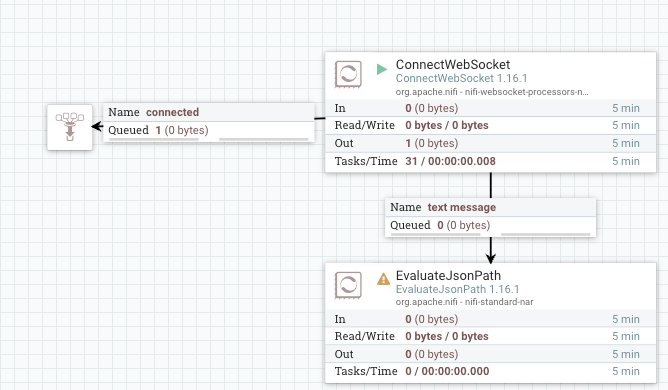Viewport: 668px width, 390px height.
Task: Select the connected connection name label
Action: (173, 112)
